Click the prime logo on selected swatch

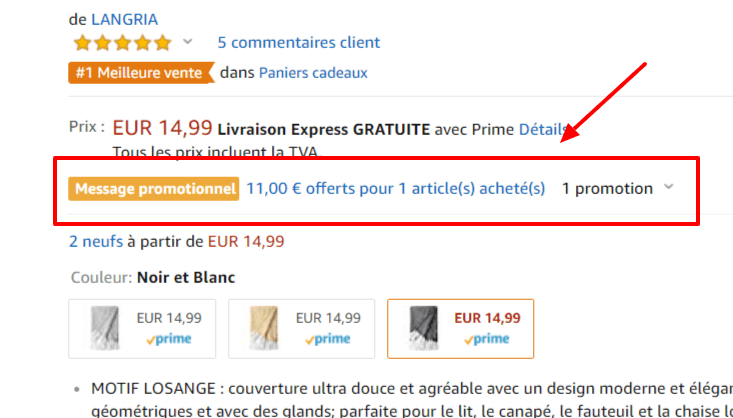[487, 339]
